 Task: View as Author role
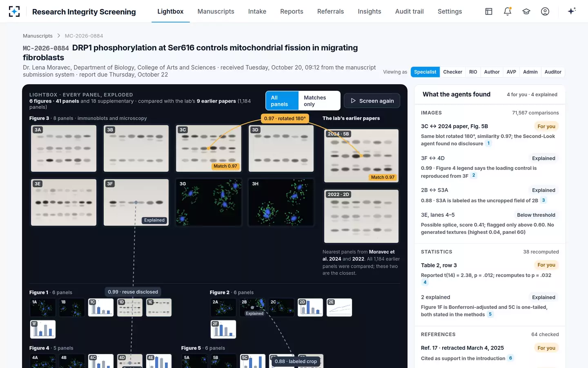pos(492,72)
